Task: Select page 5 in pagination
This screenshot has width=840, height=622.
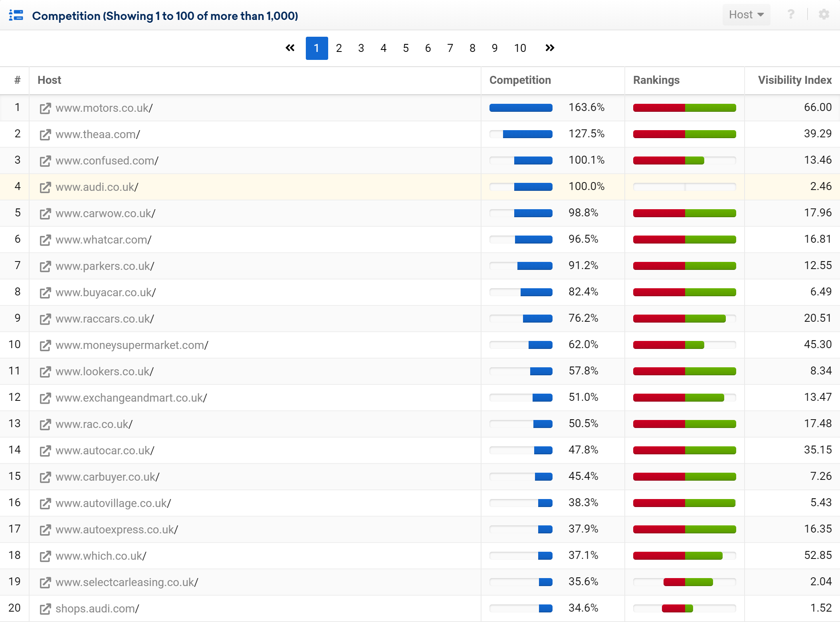Action: [406, 48]
